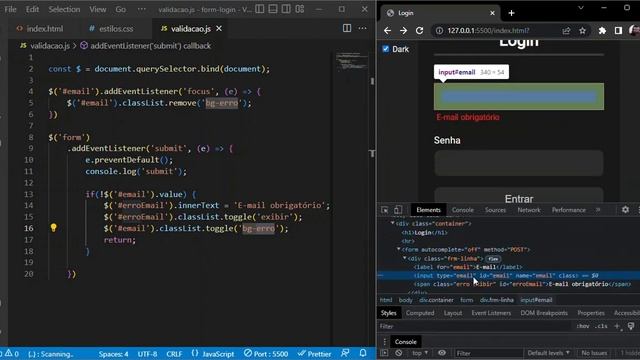Reload the browser page

419,31
